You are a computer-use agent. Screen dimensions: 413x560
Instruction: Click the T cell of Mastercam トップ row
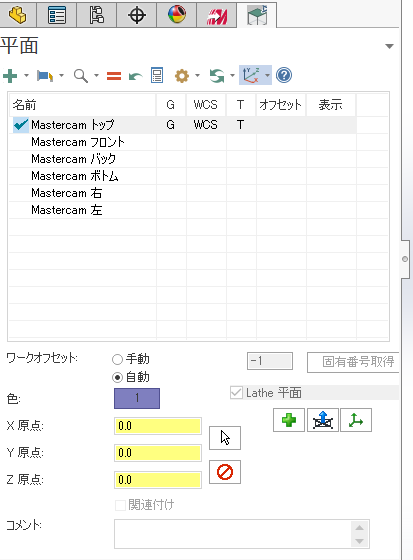(x=241, y=125)
